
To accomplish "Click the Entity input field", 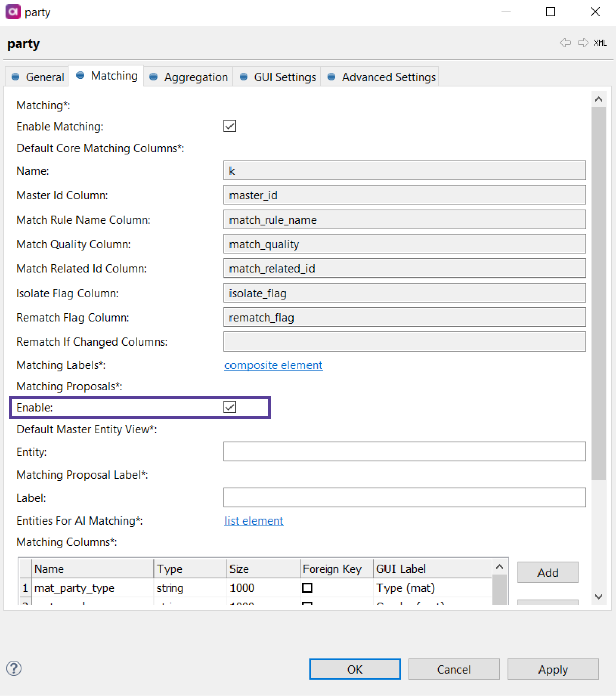I will tap(405, 452).
